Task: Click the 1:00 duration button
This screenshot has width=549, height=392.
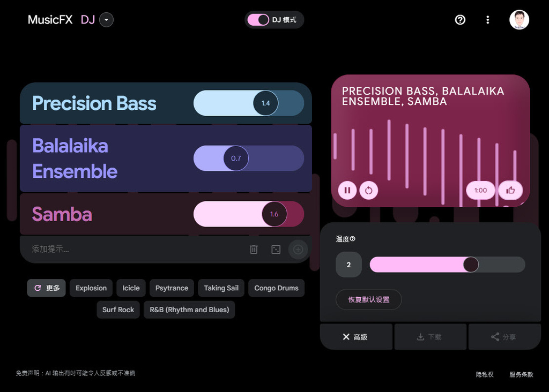Action: point(480,190)
